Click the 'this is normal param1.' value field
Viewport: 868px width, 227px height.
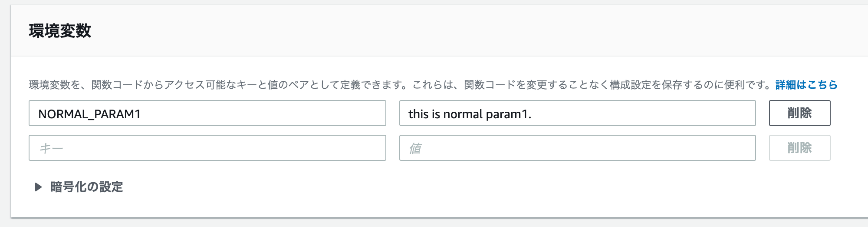[577, 113]
